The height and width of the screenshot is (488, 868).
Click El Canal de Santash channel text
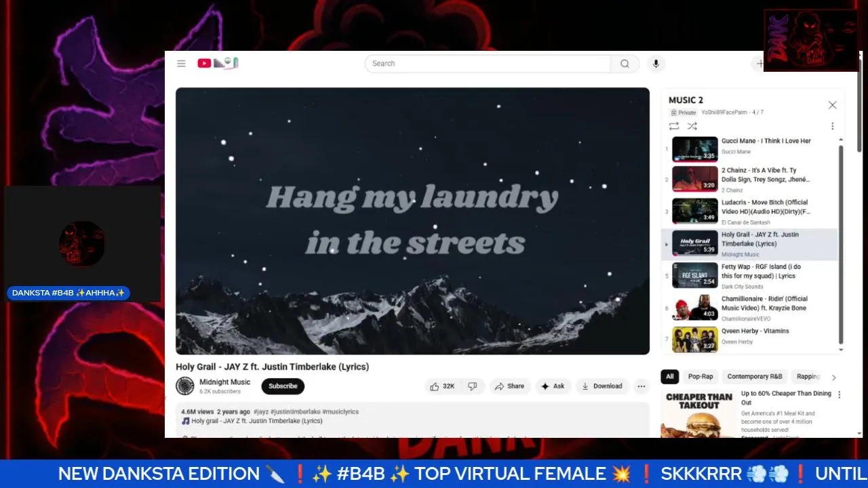pos(746,223)
